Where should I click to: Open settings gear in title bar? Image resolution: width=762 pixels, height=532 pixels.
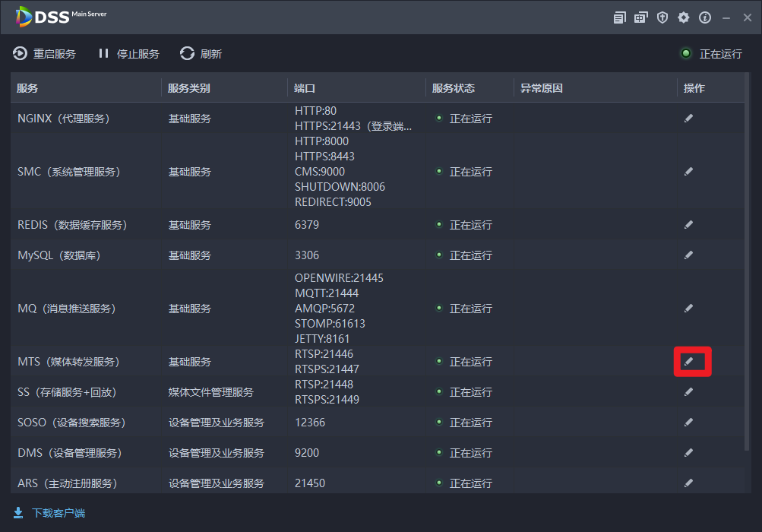[684, 17]
